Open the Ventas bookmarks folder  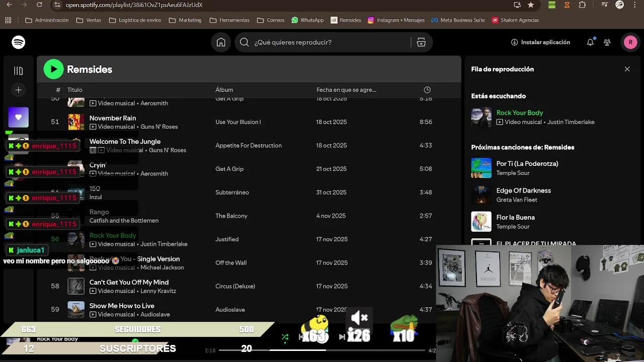coord(89,20)
